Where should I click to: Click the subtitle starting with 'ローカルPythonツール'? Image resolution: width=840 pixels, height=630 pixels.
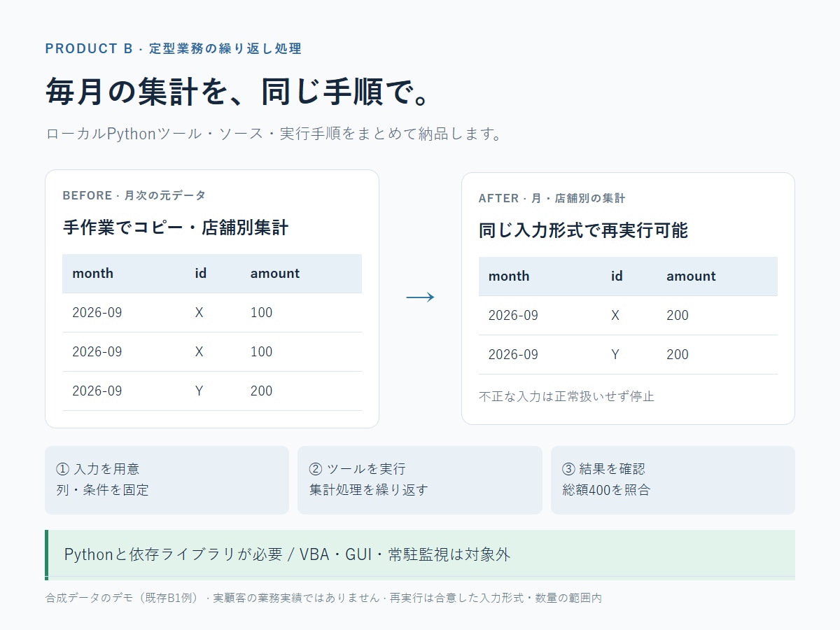click(274, 134)
